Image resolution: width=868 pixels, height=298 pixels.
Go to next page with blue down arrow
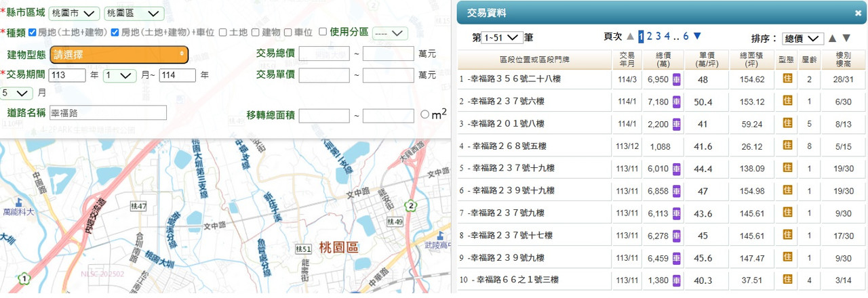(697, 37)
